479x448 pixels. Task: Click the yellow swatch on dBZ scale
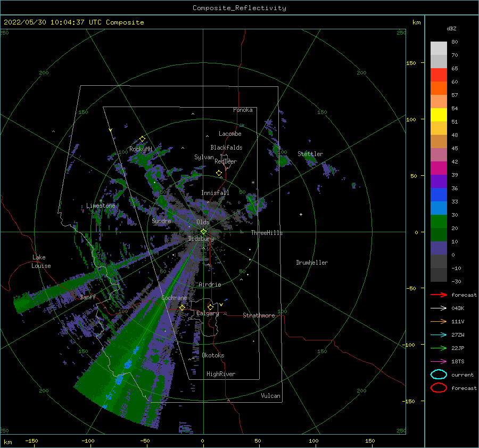439,115
